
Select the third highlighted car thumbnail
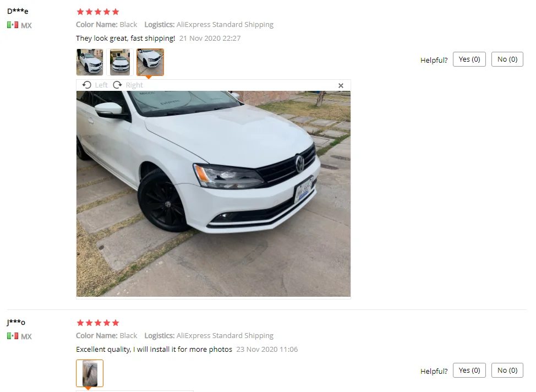click(x=150, y=62)
